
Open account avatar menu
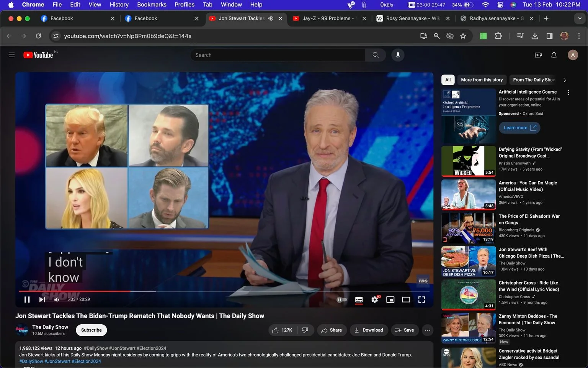pos(573,55)
